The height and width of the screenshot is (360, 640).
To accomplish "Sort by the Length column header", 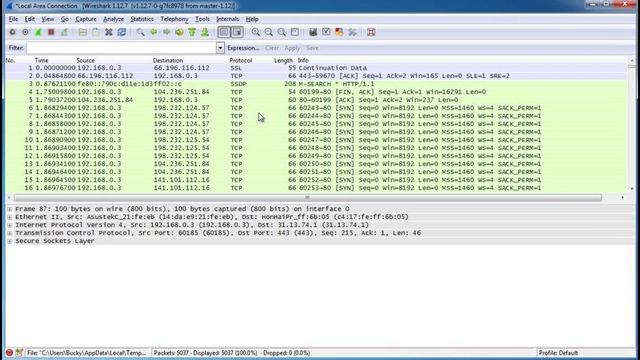I will (x=283, y=60).
